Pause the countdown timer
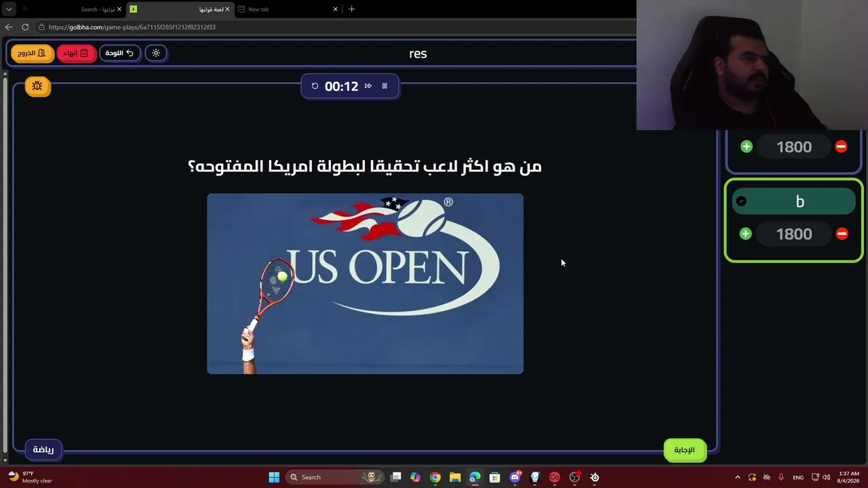Image resolution: width=868 pixels, height=488 pixels. (x=384, y=86)
